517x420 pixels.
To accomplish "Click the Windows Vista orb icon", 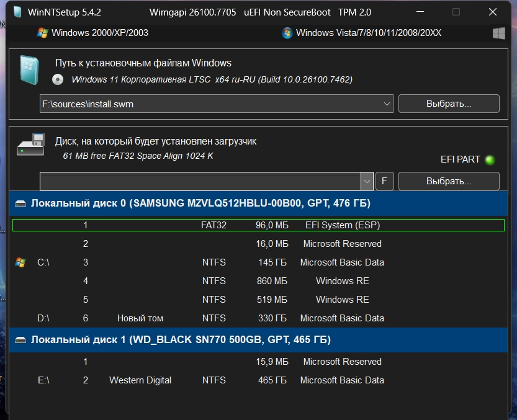I will coord(287,33).
